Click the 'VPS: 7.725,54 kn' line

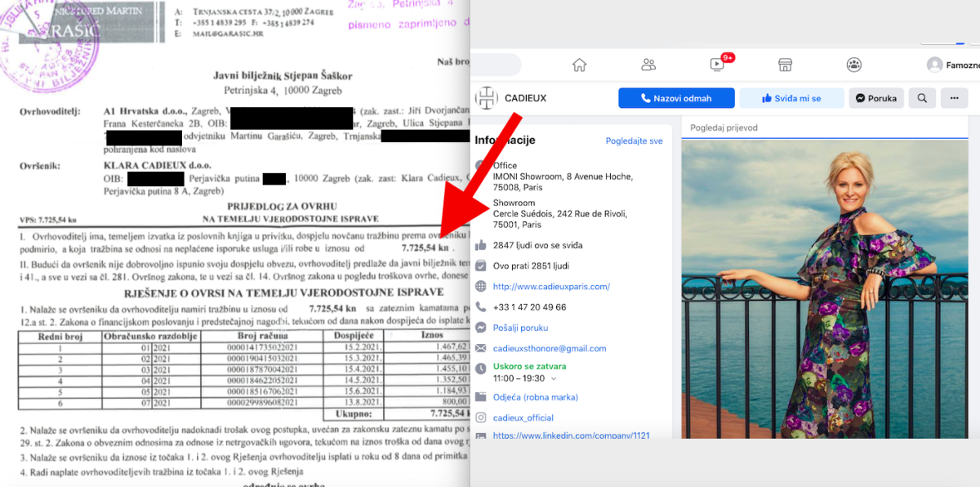pos(48,220)
